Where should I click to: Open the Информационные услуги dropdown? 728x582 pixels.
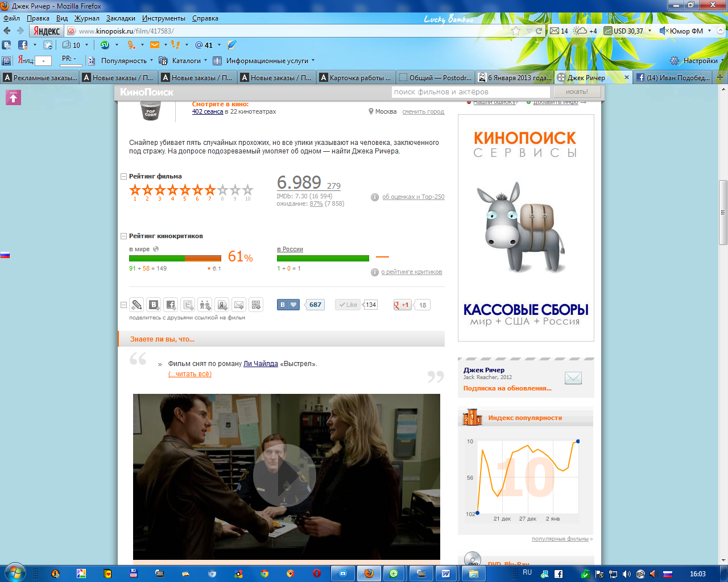tap(264, 61)
